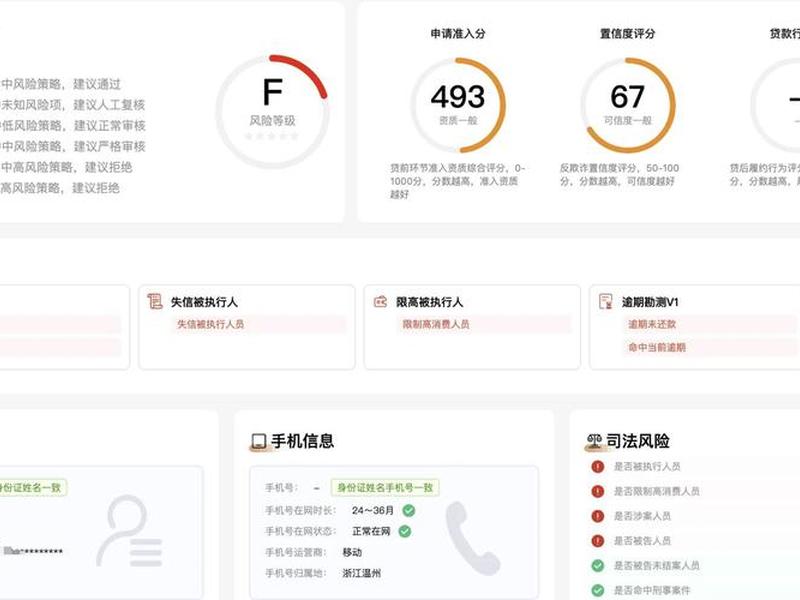Click the phone device icon beside 手机信息
Viewport: 800px width, 600px height.
pos(259,441)
